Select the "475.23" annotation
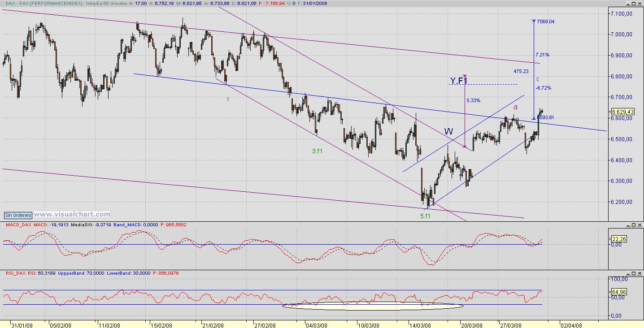 521,71
